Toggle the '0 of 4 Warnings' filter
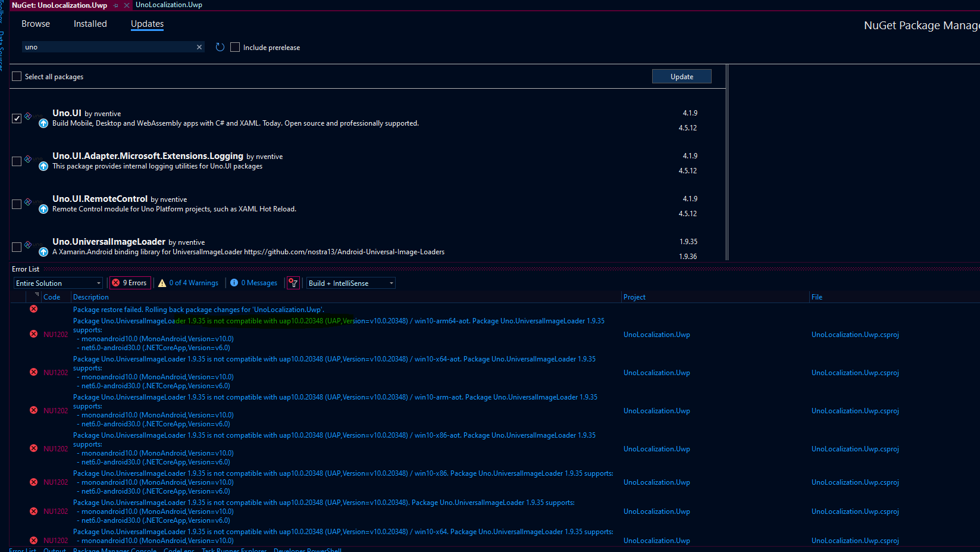This screenshot has width=980, height=552. pos(188,283)
